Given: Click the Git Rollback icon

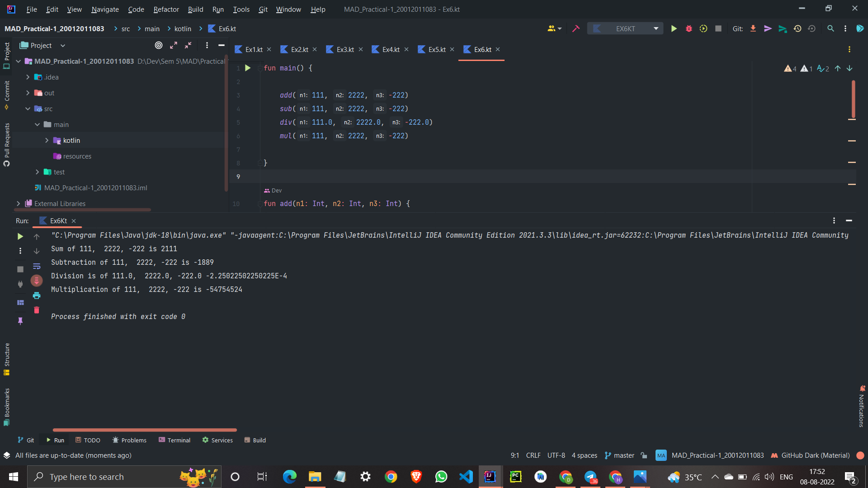Looking at the screenshot, I should (812, 28).
